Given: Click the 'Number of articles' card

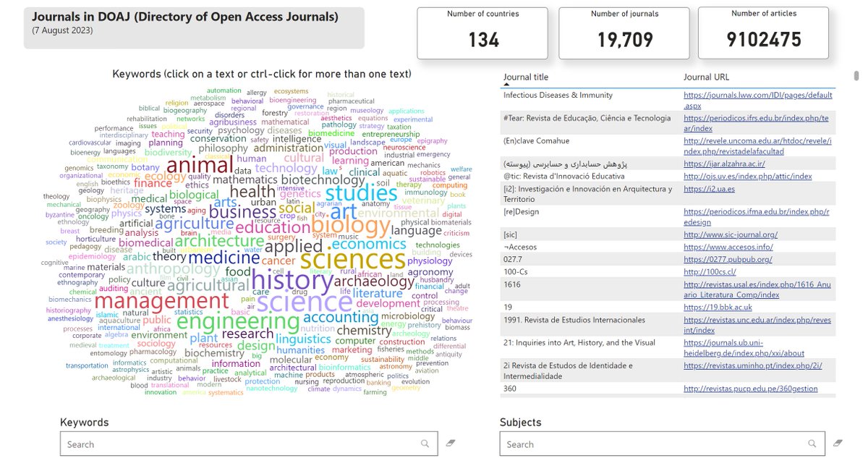Looking at the screenshot, I should [763, 33].
